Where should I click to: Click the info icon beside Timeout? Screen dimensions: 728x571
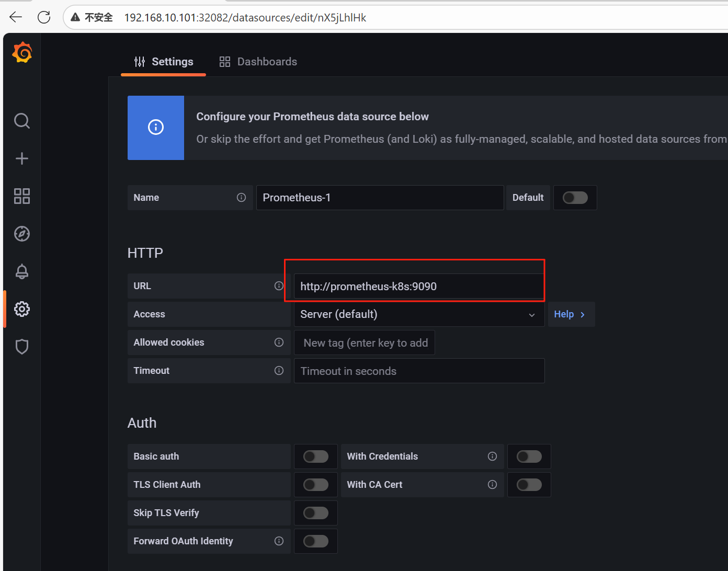click(x=279, y=370)
